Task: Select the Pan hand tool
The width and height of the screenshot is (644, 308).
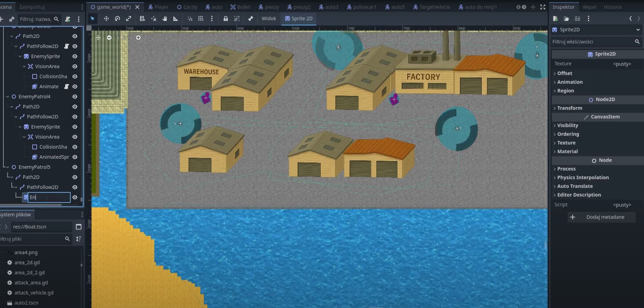Action: click(165, 18)
